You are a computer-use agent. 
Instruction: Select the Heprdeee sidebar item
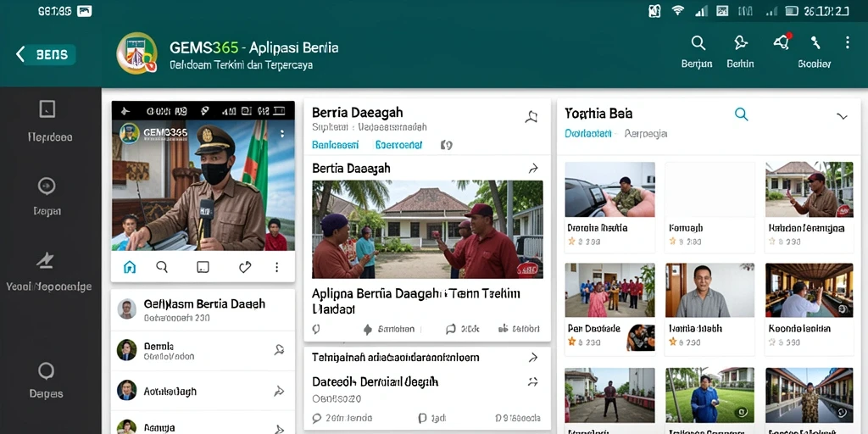click(x=48, y=121)
